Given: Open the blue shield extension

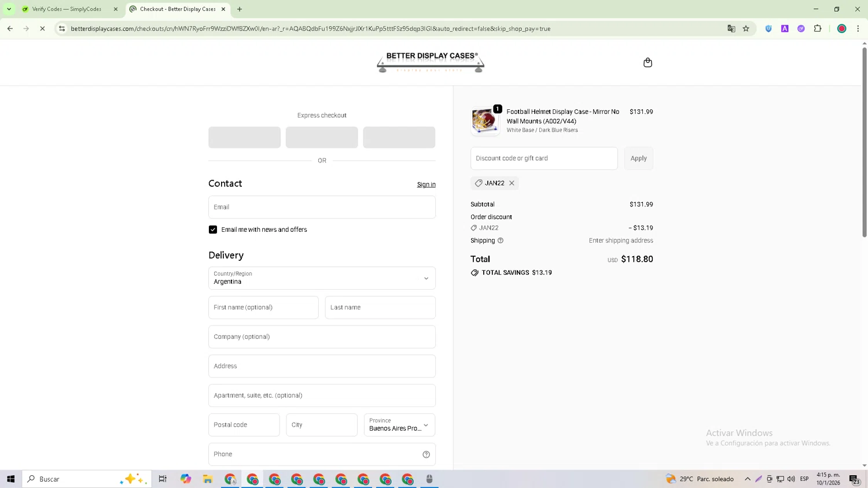Looking at the screenshot, I should tap(768, 28).
